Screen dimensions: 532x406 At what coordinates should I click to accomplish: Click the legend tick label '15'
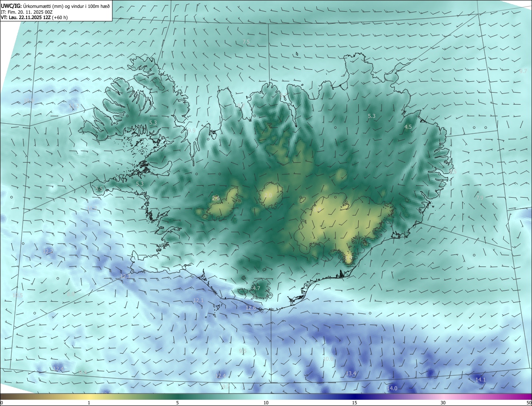(x=355, y=403)
